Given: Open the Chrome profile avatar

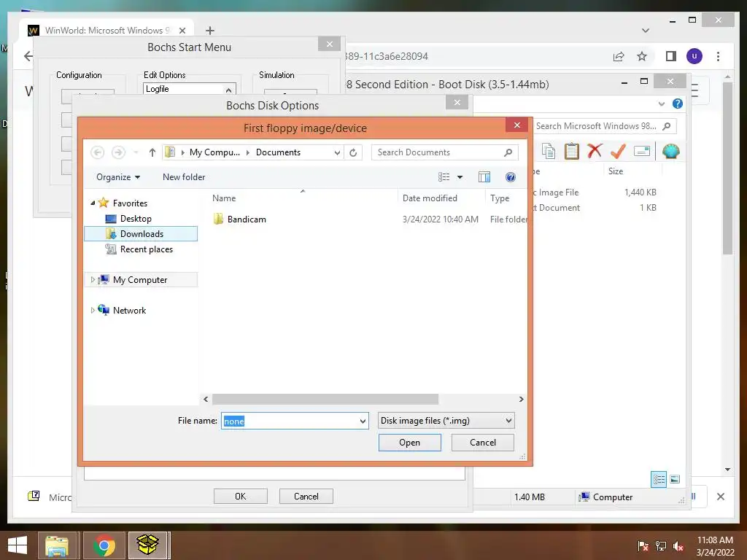Looking at the screenshot, I should click(694, 56).
